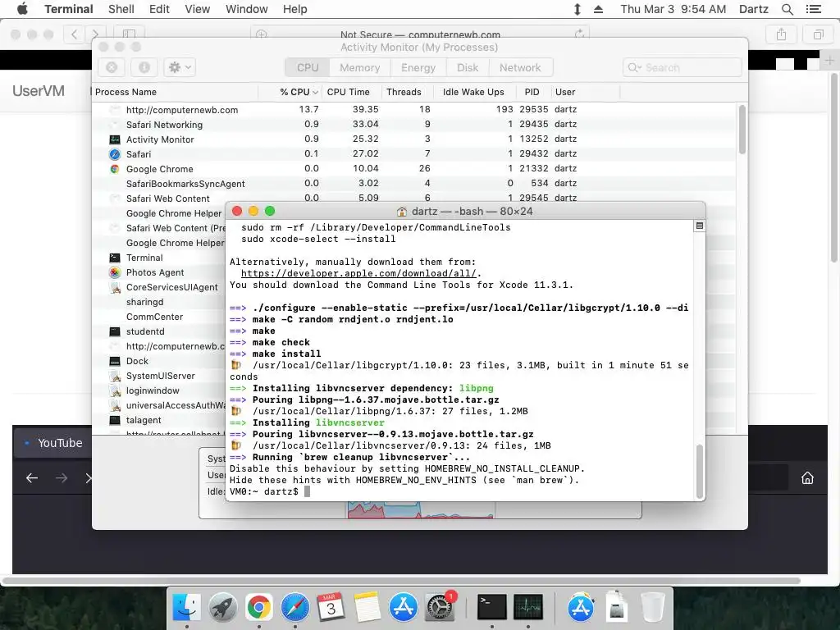Viewport: 840px width, 630px height.
Task: Click the date and time in menu bar
Action: click(x=673, y=9)
